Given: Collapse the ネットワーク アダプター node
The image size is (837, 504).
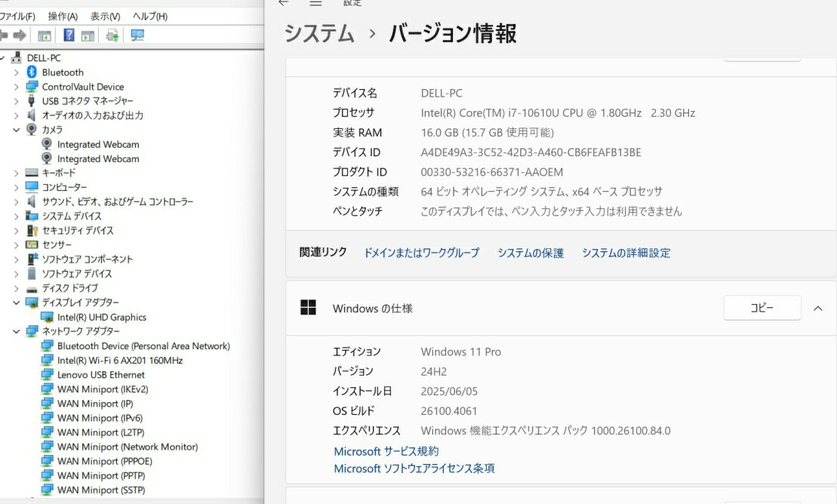Looking at the screenshot, I should [x=17, y=332].
